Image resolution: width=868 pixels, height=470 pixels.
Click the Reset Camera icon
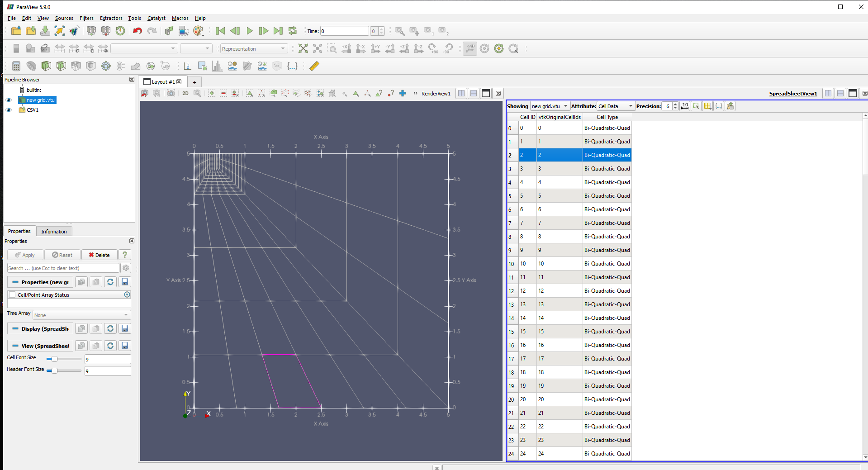tap(303, 48)
